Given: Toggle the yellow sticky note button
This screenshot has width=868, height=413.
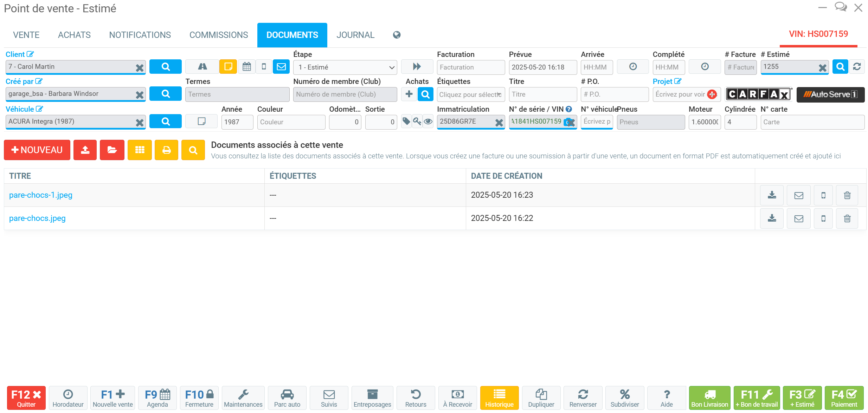Looking at the screenshot, I should tap(228, 67).
